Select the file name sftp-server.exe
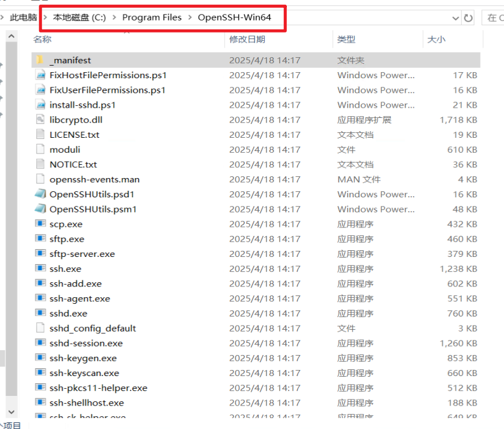The width and height of the screenshot is (504, 429). (82, 254)
